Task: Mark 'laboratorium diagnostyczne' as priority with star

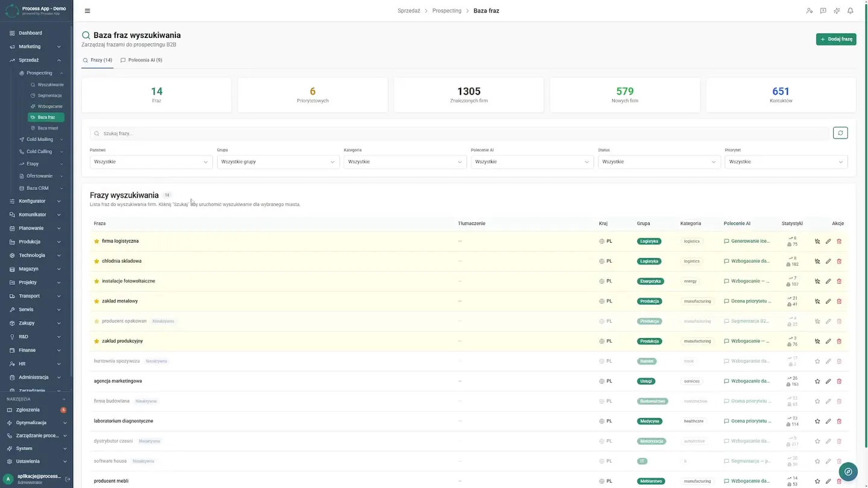Action: pos(817,421)
